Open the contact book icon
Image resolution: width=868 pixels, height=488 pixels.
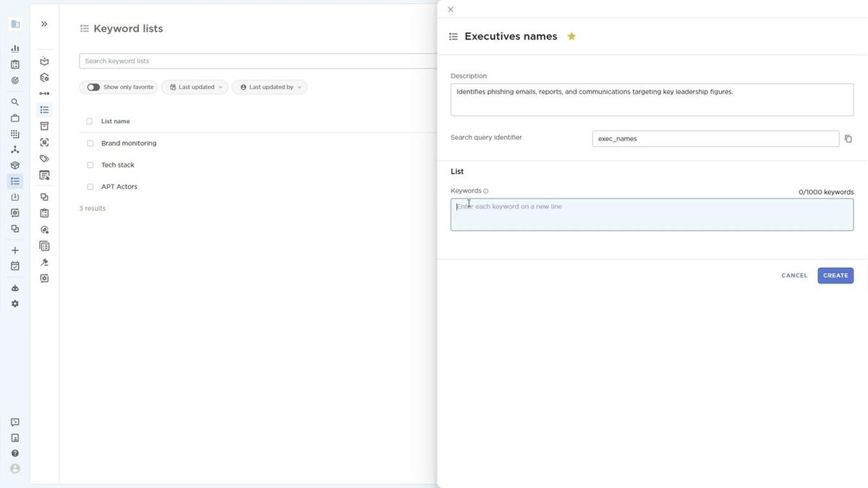click(x=15, y=438)
